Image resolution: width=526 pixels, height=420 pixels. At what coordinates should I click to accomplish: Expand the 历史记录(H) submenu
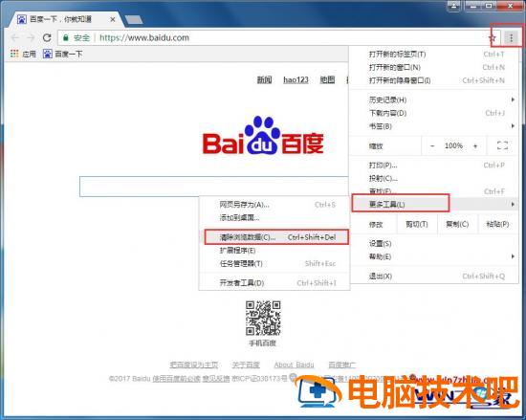(433, 99)
